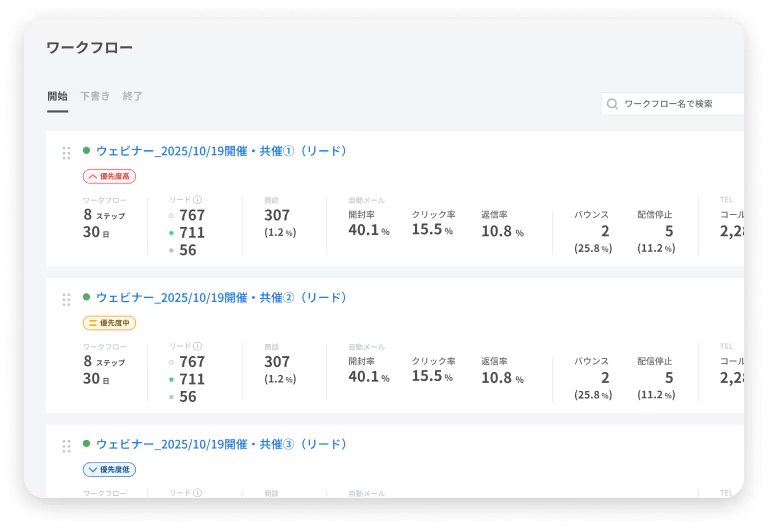Image resolution: width=768 pixels, height=528 pixels.
Task: Click green status dot of 共催③ workflow
Action: [87, 444]
